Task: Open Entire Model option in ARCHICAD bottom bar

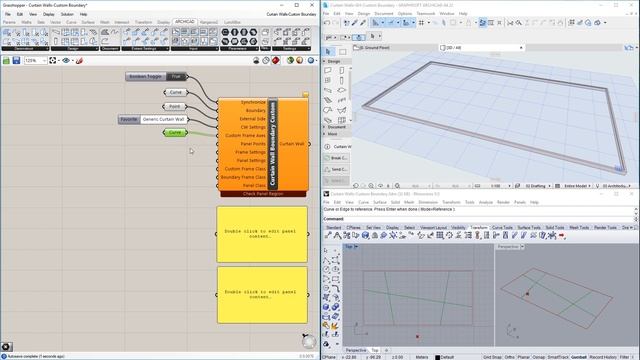Action: [575, 186]
